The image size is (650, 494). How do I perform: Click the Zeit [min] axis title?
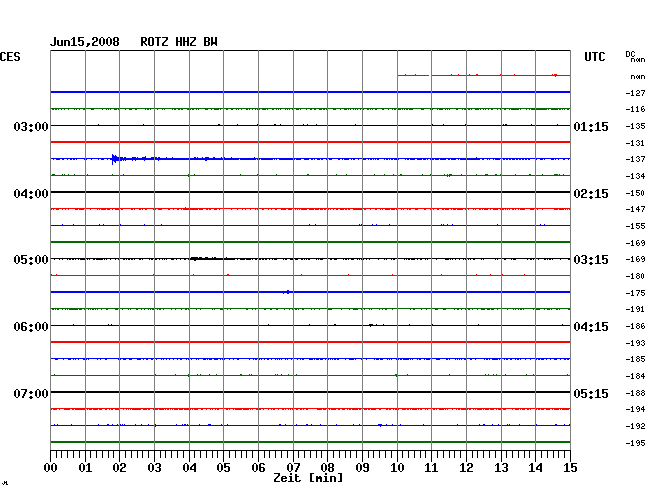[x=308, y=478]
